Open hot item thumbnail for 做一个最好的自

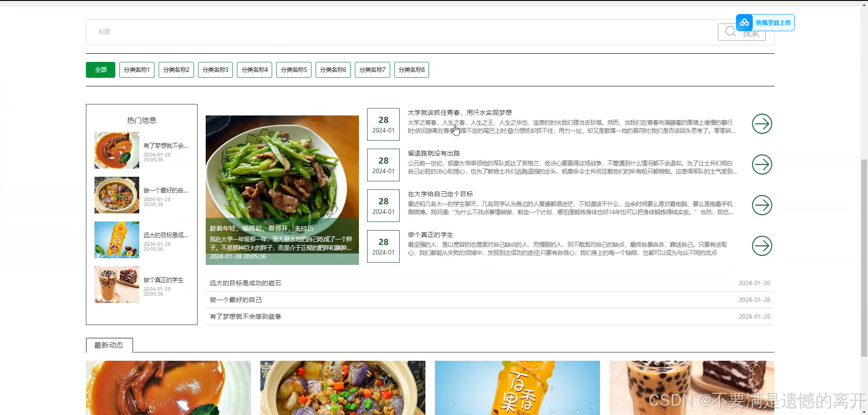coord(117,195)
